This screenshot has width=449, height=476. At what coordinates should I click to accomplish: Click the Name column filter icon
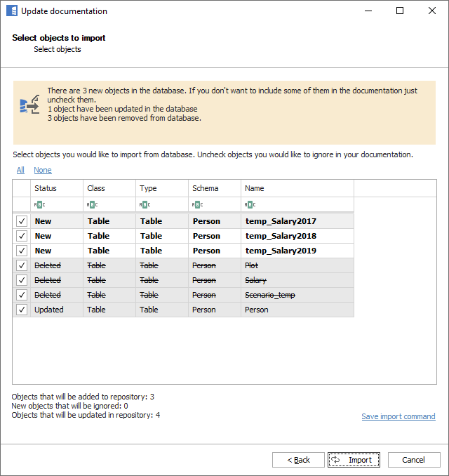pyautogui.click(x=250, y=205)
